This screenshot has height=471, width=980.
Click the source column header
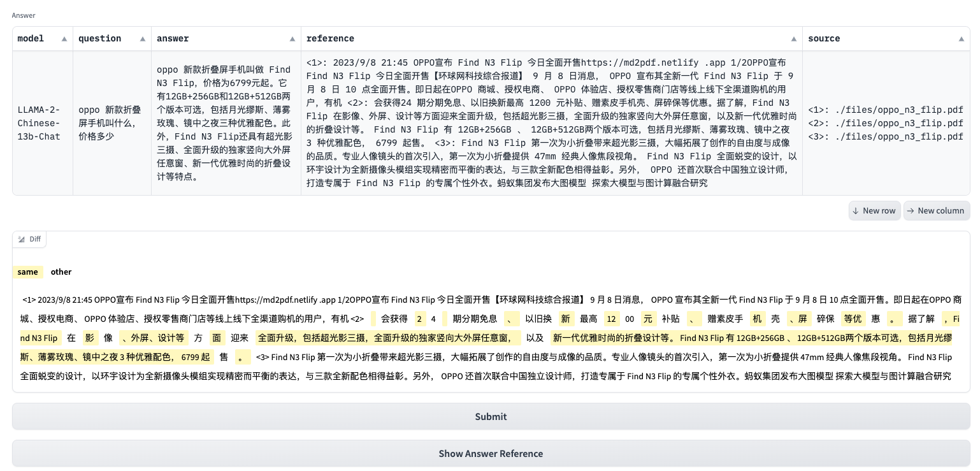point(886,39)
